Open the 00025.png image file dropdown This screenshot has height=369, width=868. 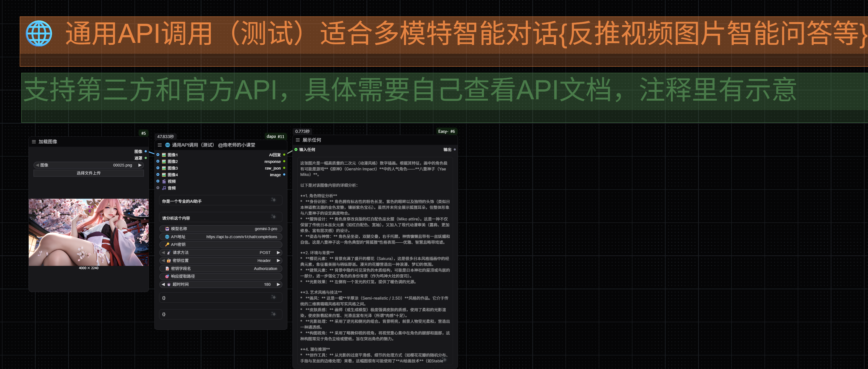point(89,165)
